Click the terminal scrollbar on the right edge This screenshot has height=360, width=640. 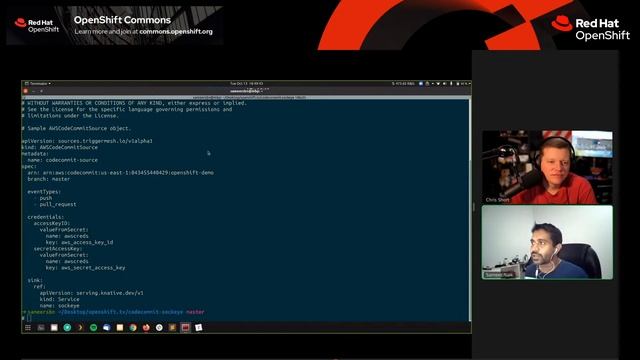(x=470, y=210)
